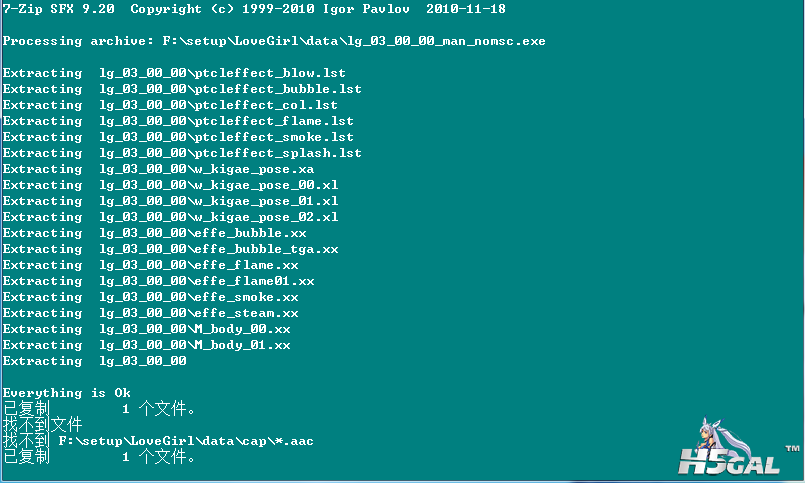The width and height of the screenshot is (805, 483).
Task: Select the ptcleffect_bubble.lst extraction line
Action: click(x=182, y=89)
